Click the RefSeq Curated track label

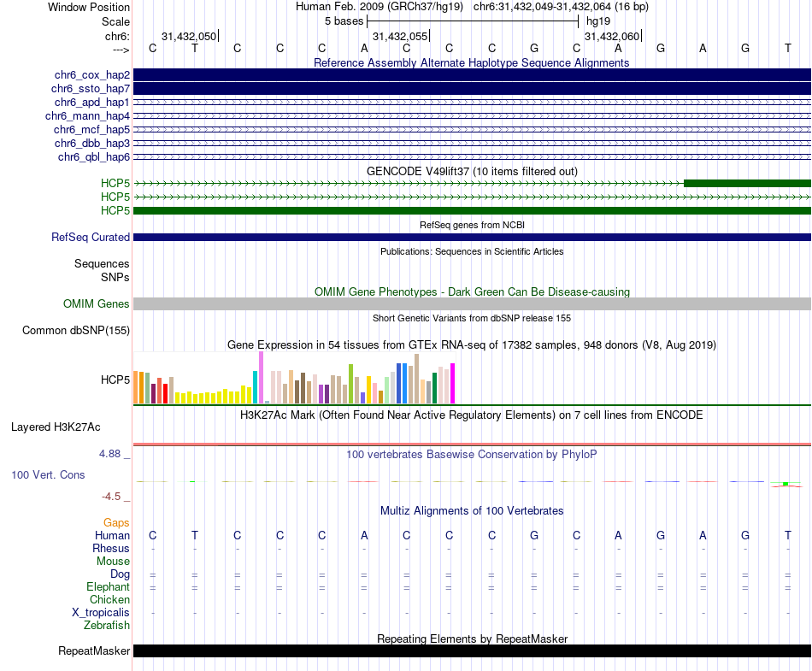(91, 237)
